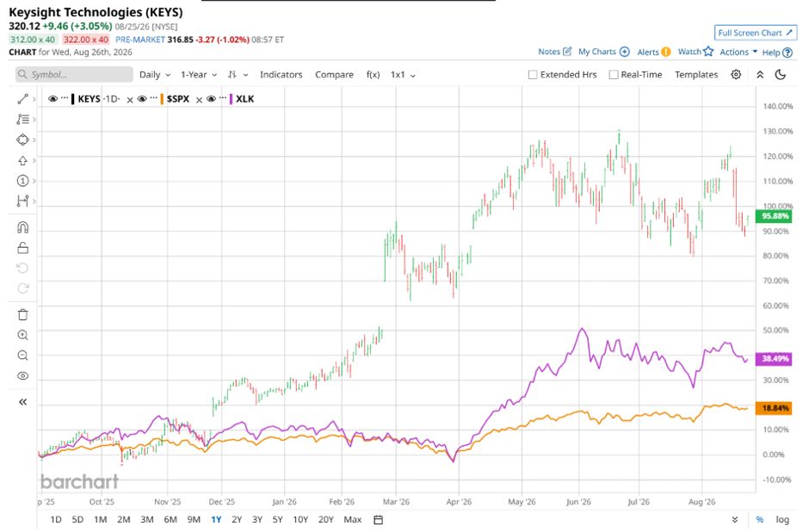Image resolution: width=809 pixels, height=532 pixels.
Task: Add to My Charts
Action: pyautogui.click(x=603, y=52)
